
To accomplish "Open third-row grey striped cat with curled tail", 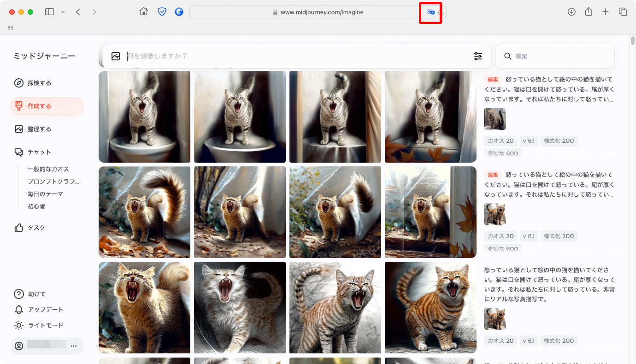I will pos(335,307).
